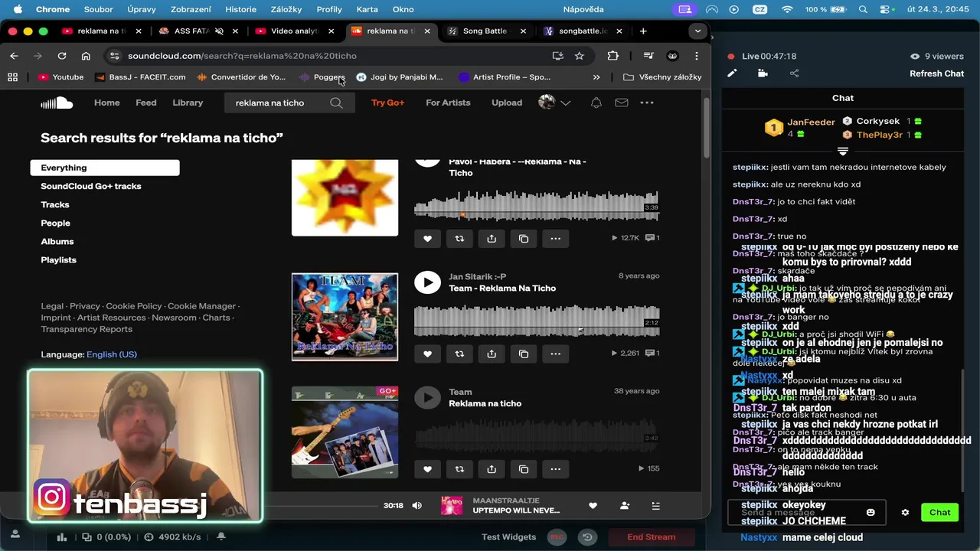The width and height of the screenshot is (980, 551).
Task: Show more bookmarks with double chevron
Action: (x=596, y=77)
